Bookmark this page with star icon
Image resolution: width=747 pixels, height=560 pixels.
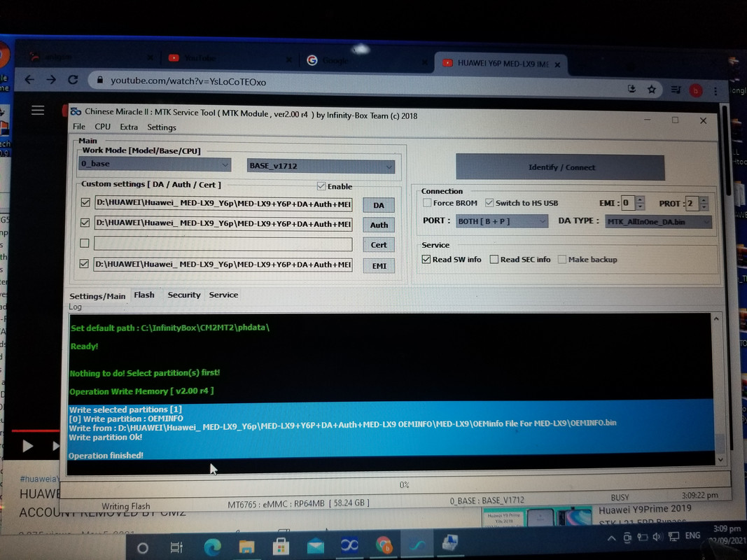[652, 89]
